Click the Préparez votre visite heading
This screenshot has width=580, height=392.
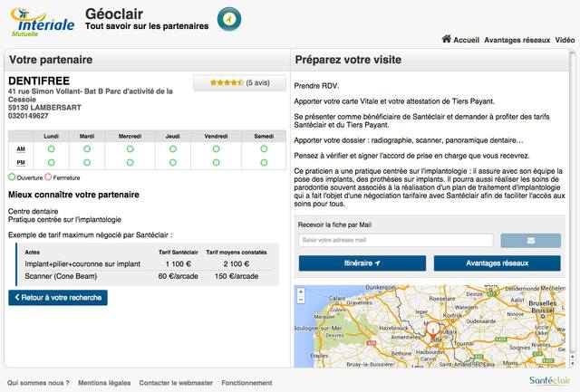pos(348,60)
